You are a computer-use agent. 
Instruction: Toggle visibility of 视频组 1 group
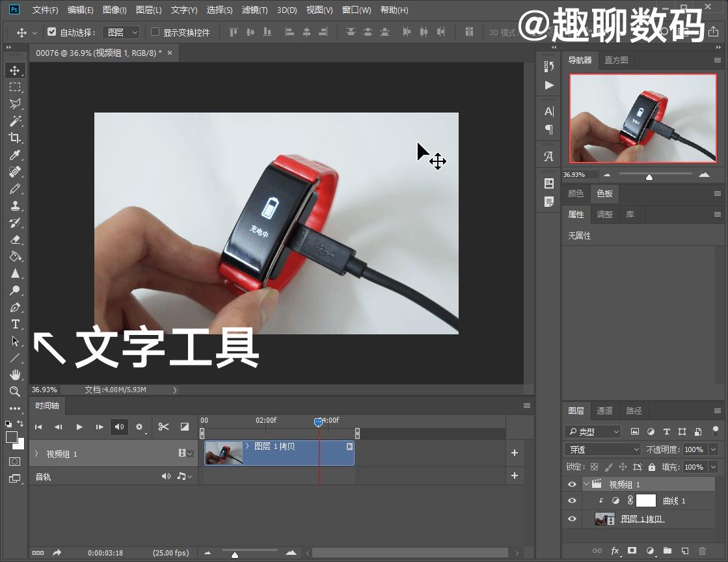point(572,483)
